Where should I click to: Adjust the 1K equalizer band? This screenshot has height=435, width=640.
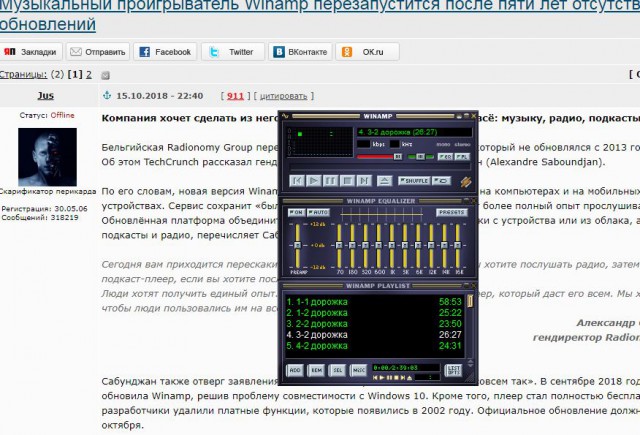(392, 246)
